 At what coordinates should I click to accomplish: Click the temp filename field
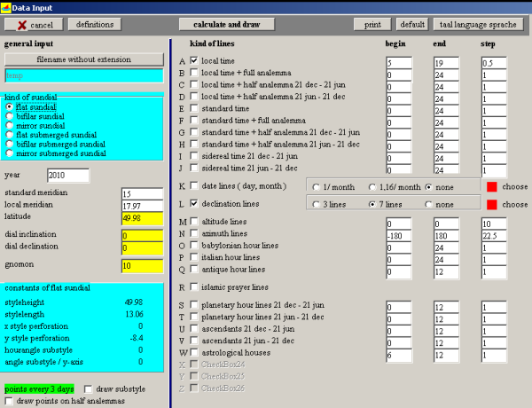tap(84, 75)
